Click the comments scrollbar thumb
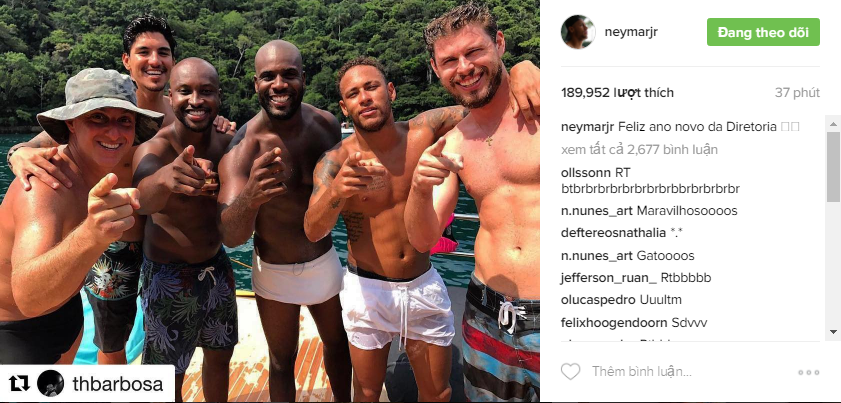The height and width of the screenshot is (403, 841). pyautogui.click(x=833, y=166)
